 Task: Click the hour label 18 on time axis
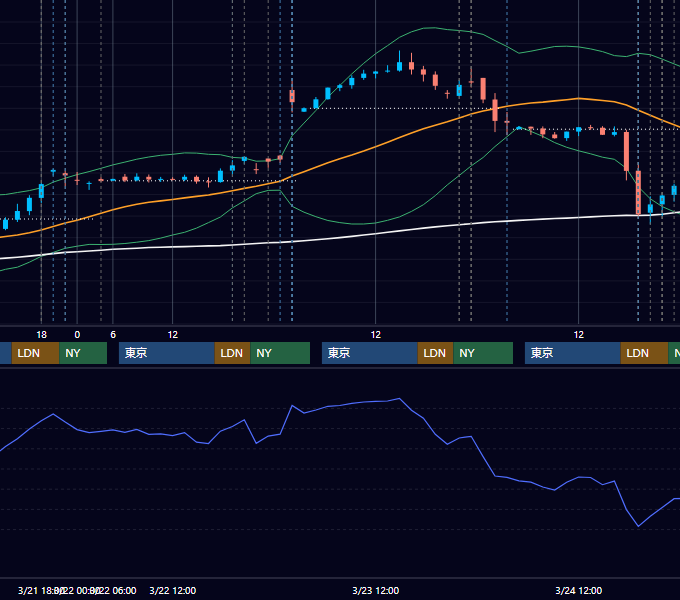coord(41,335)
